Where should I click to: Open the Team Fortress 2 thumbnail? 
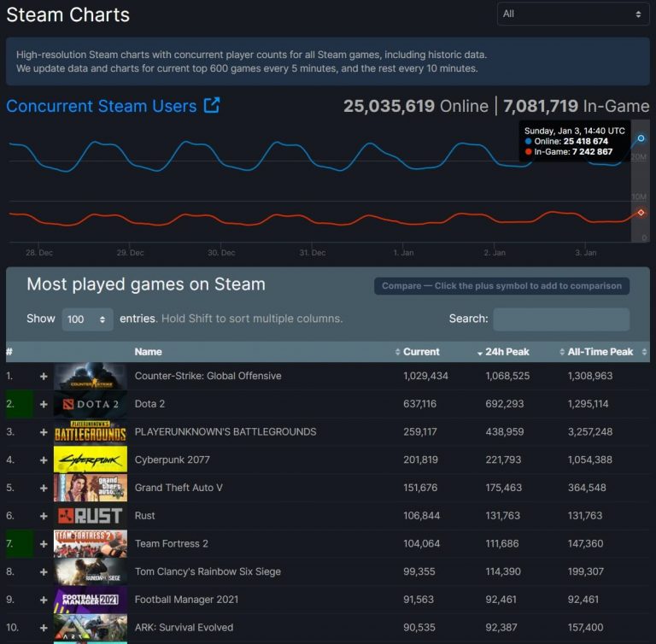[x=91, y=544]
